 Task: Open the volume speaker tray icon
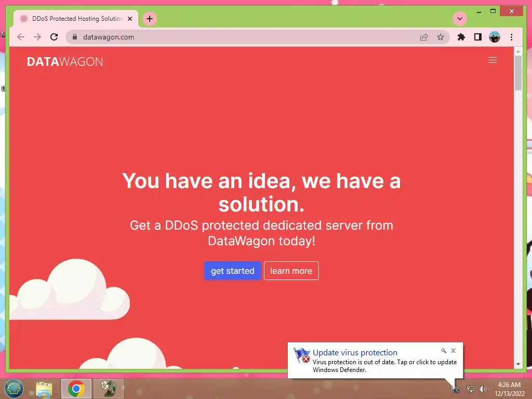(483, 389)
